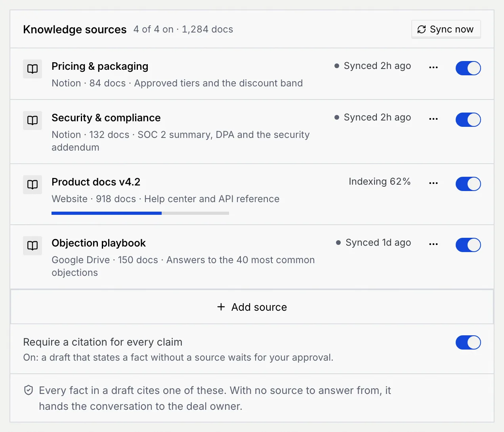Toggle off Product docs v4.2 source
504x432 pixels.
click(468, 184)
